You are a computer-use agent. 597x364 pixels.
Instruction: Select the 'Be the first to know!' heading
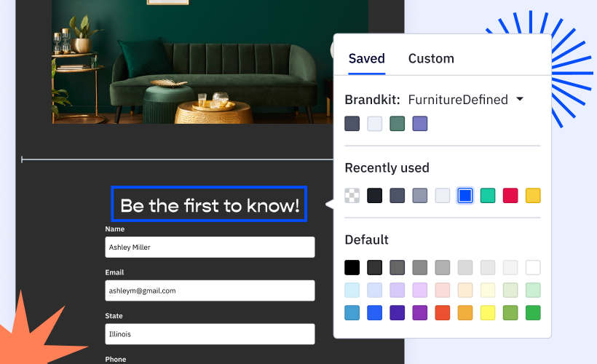(x=209, y=205)
